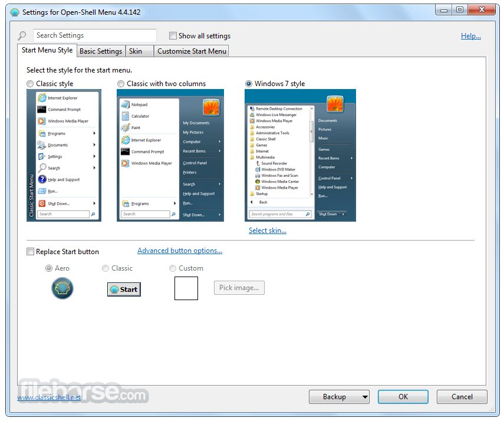Click the Cancel button
504x421 pixels.
click(462, 397)
